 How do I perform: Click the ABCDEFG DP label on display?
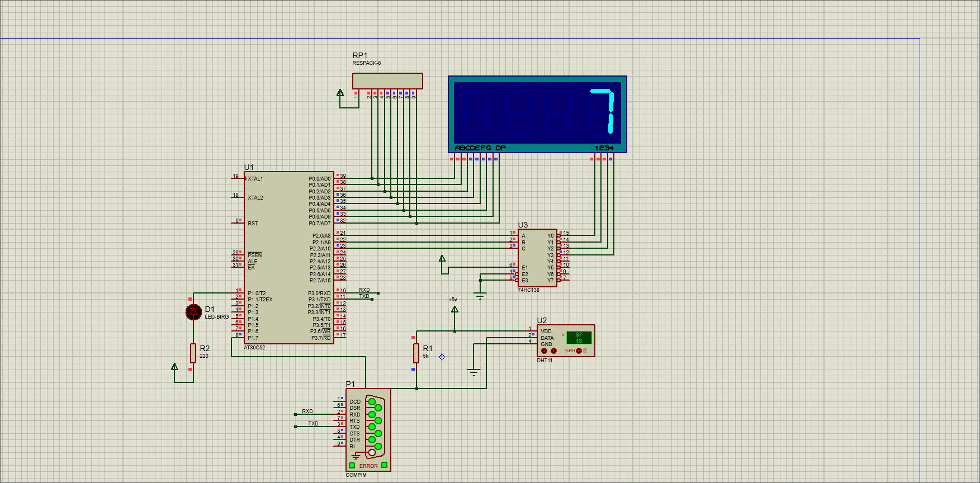[480, 148]
